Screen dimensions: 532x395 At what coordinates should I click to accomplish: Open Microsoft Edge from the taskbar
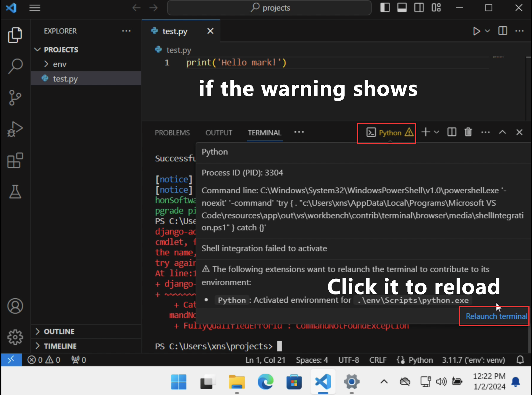point(265,382)
